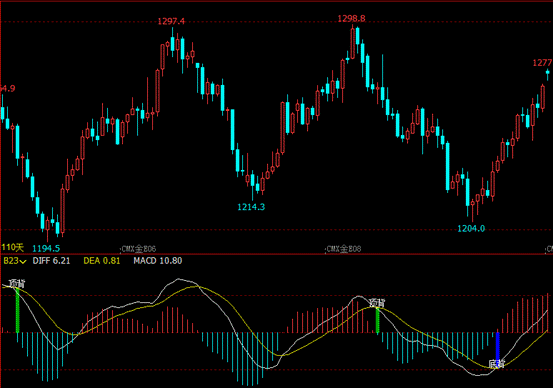Image resolution: width=553 pixels, height=388 pixels.
Task: Click the 1204.0 low price label
Action: point(471,229)
